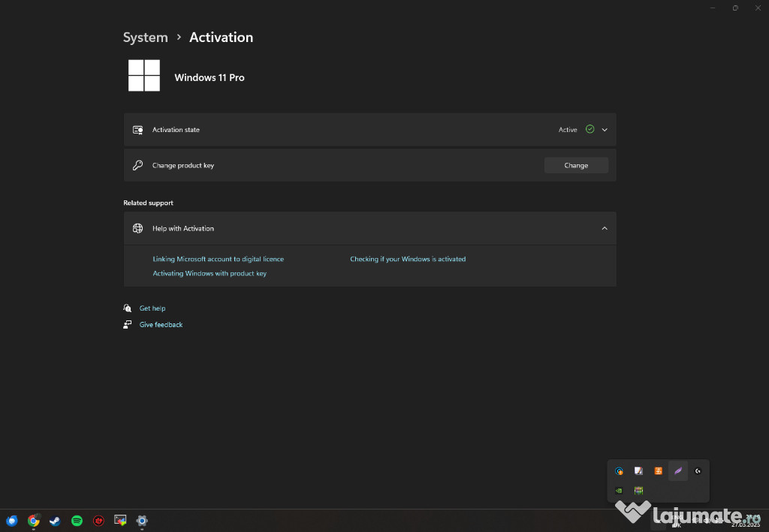Open the NVIDIA tray icon
The height and width of the screenshot is (532, 769).
tap(619, 491)
